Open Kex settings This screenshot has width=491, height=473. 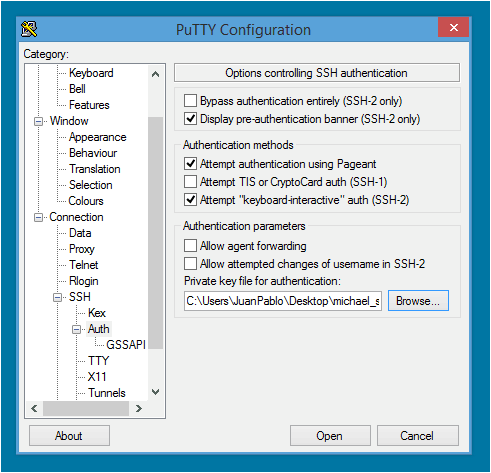point(97,313)
